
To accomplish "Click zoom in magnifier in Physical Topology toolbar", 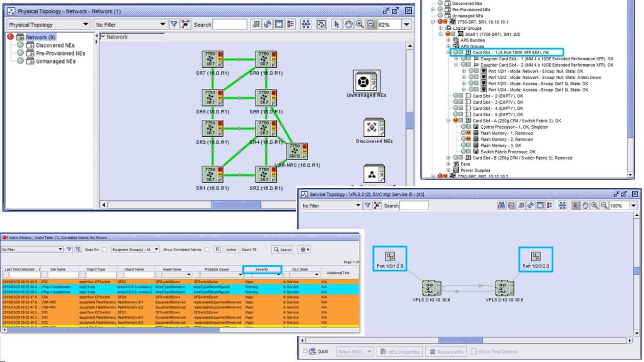I will pyautogui.click(x=360, y=25).
